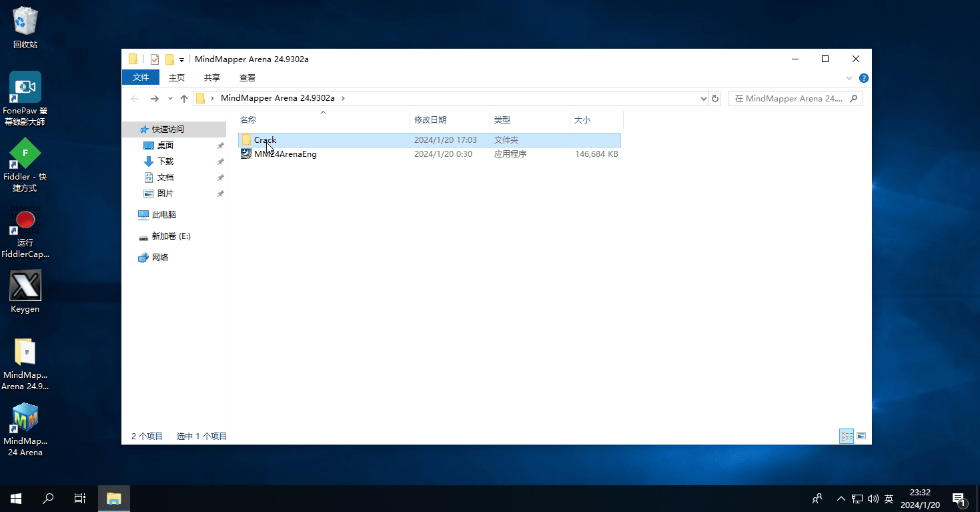The width and height of the screenshot is (980, 512).
Task: Open recent locations dropdown arrow
Action: click(170, 98)
